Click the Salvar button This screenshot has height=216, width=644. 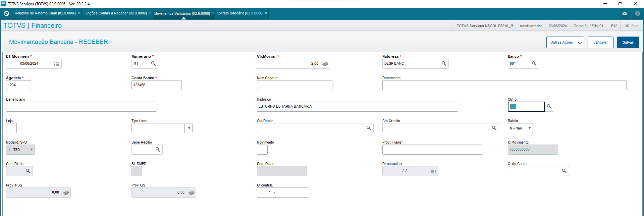coord(628,42)
